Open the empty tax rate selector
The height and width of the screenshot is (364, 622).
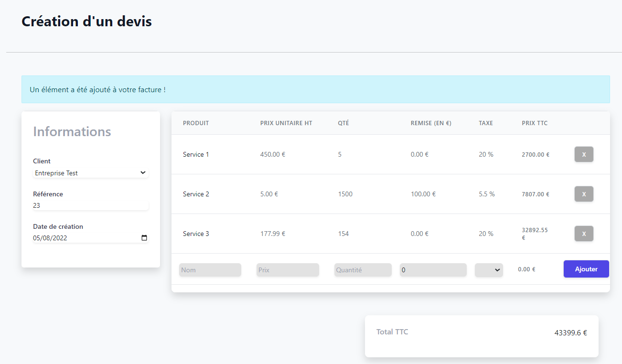[488, 270]
